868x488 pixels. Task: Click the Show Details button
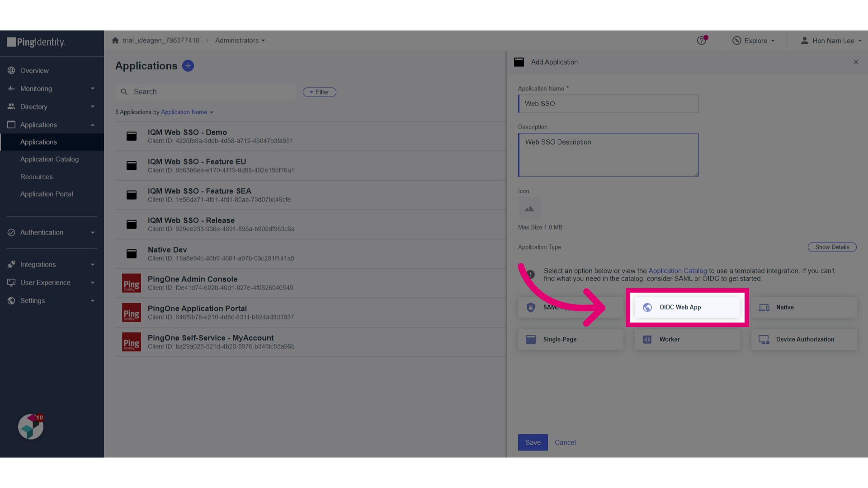(832, 247)
